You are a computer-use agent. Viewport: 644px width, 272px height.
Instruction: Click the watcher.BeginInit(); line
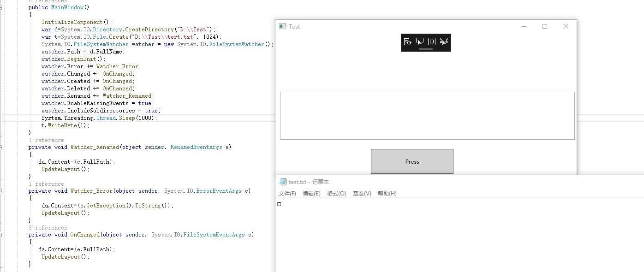(74, 59)
